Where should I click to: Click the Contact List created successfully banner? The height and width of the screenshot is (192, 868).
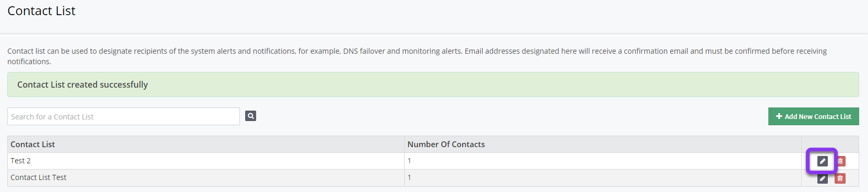point(433,85)
